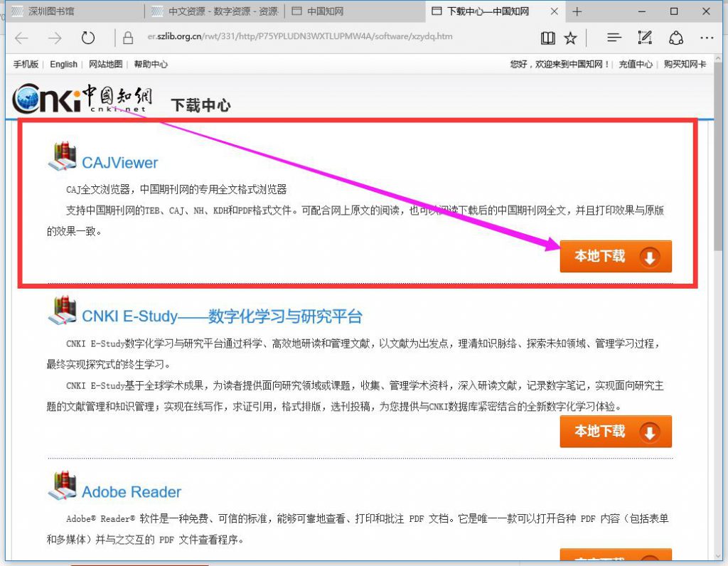
Task: Open the 帮助中心 link
Action: [151, 64]
